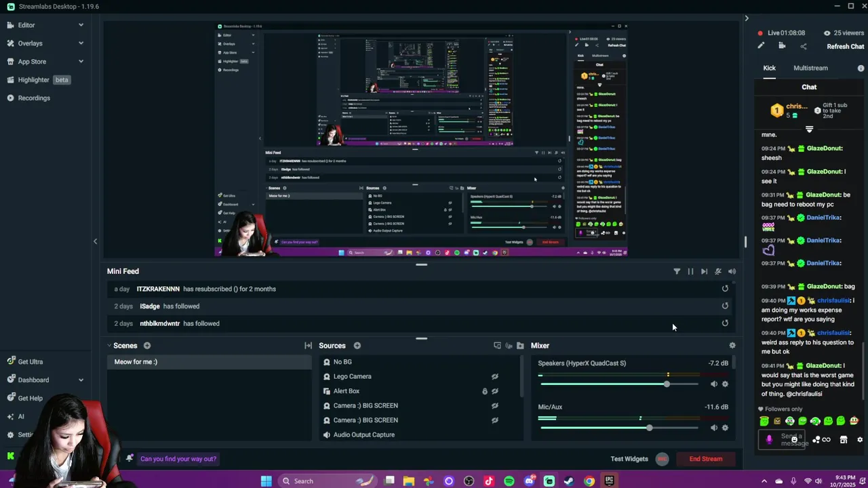Toggle the Mini Feed mute-events icon

tap(718, 272)
